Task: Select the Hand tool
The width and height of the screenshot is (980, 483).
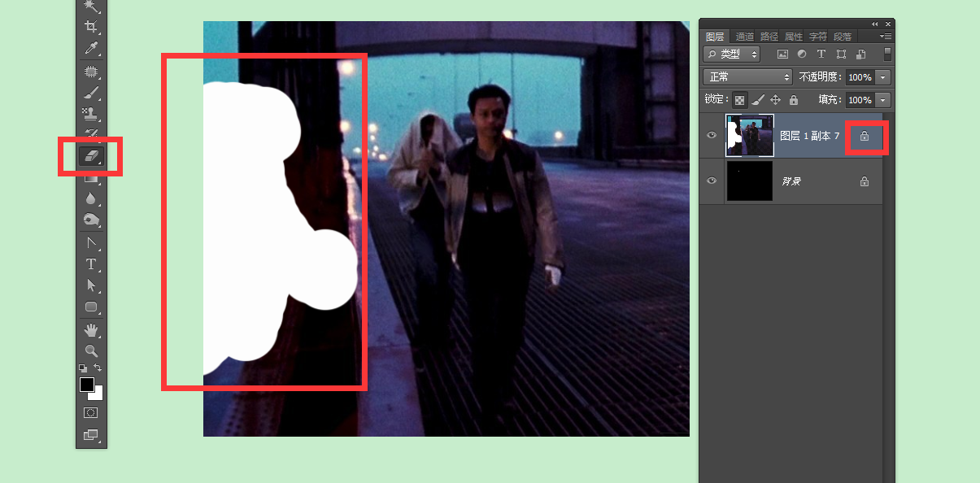Action: click(91, 329)
